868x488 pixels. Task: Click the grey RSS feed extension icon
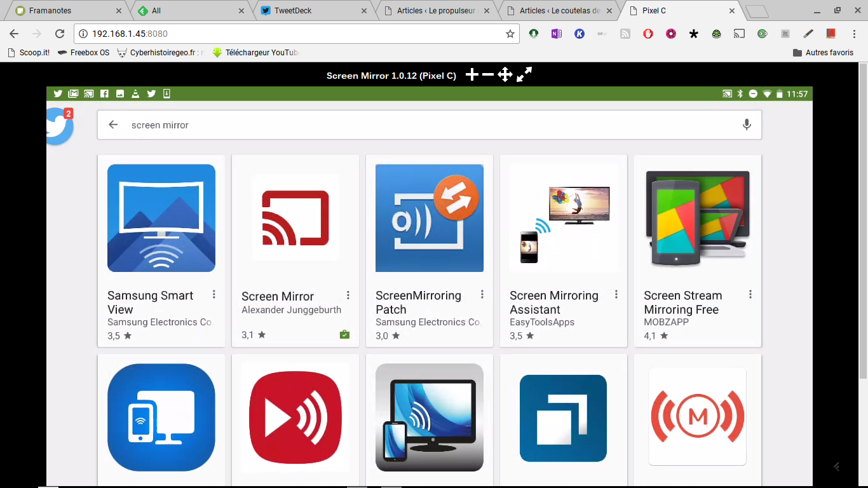click(625, 34)
